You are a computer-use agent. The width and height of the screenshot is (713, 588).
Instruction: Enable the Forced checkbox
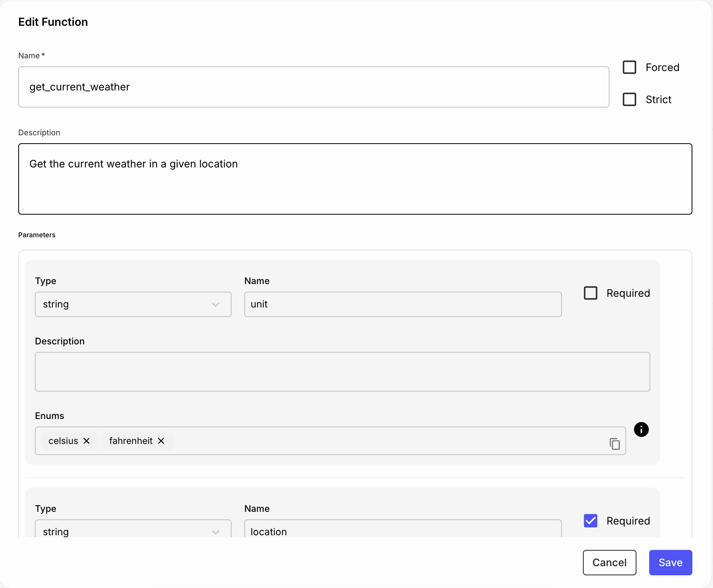pos(629,67)
